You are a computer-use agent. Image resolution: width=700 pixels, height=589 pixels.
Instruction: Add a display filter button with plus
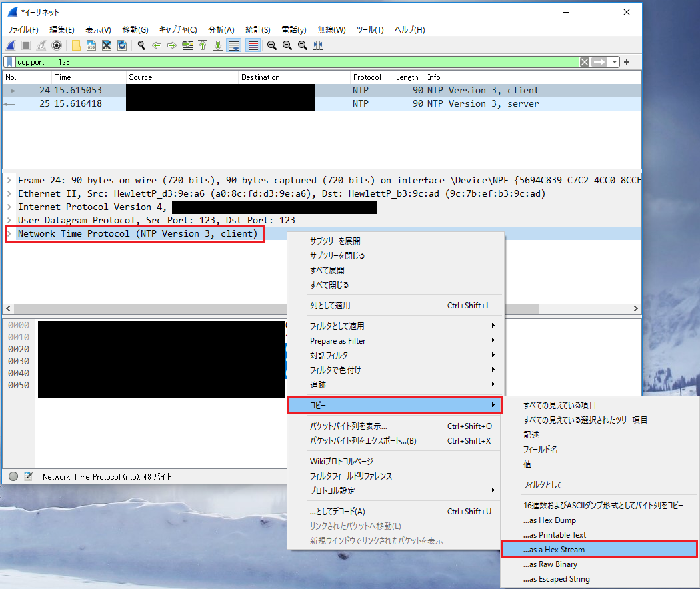click(627, 62)
